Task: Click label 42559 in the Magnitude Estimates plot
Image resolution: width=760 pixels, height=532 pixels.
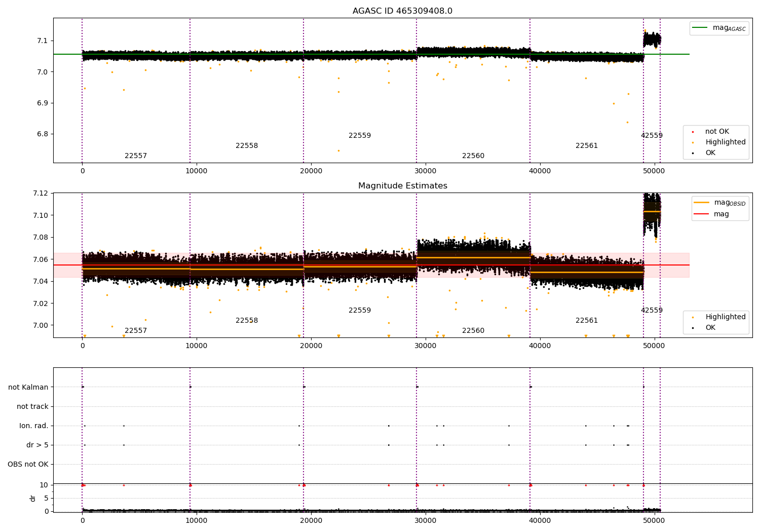Action: (x=652, y=311)
